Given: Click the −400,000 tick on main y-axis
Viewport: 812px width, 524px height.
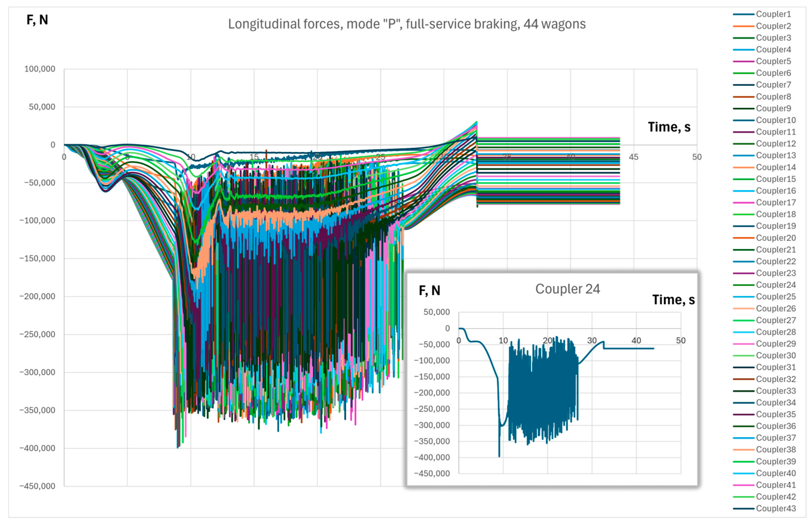Looking at the screenshot, I should point(37,448).
